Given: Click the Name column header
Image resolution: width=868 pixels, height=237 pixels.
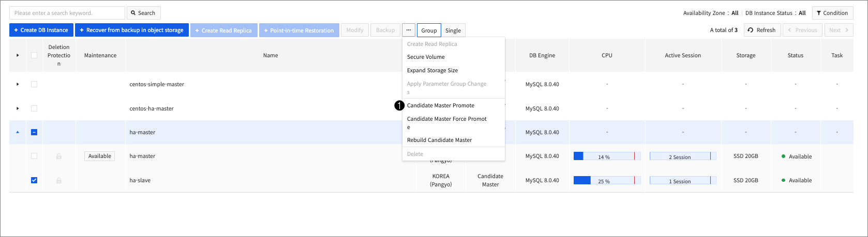Looking at the screenshot, I should pyautogui.click(x=271, y=55).
